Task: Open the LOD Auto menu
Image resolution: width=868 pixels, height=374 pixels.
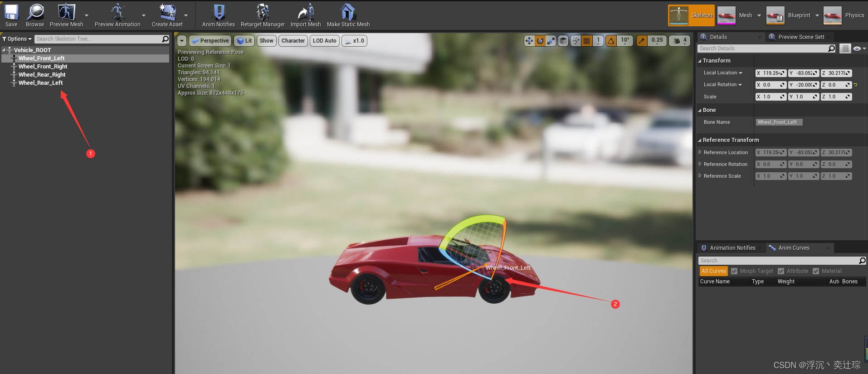Action: (x=325, y=41)
